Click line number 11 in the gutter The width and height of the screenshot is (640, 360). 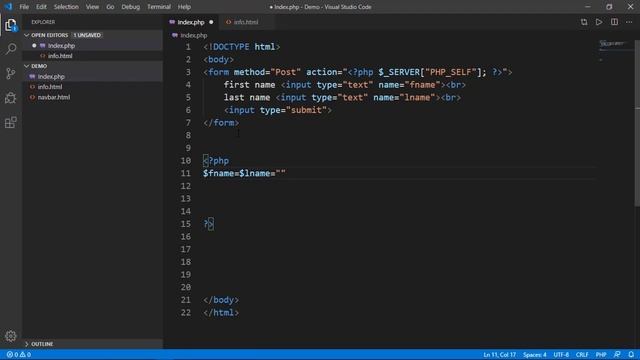point(186,173)
